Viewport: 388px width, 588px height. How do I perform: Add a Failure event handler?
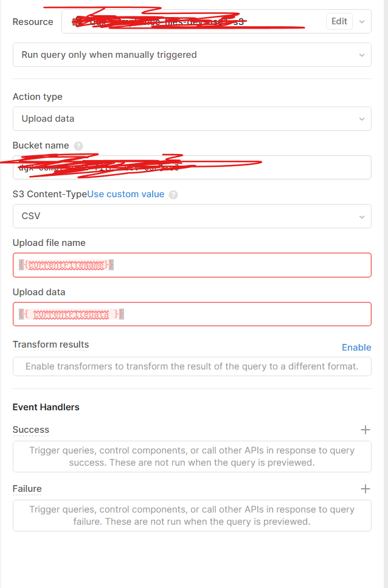(365, 489)
